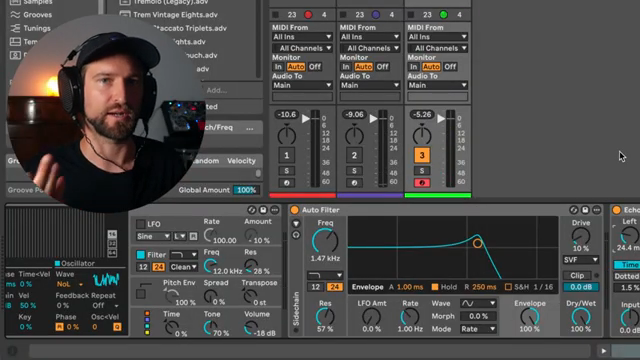Disable the Filter toggle in drum synth
The image size is (640, 360).
(140, 255)
